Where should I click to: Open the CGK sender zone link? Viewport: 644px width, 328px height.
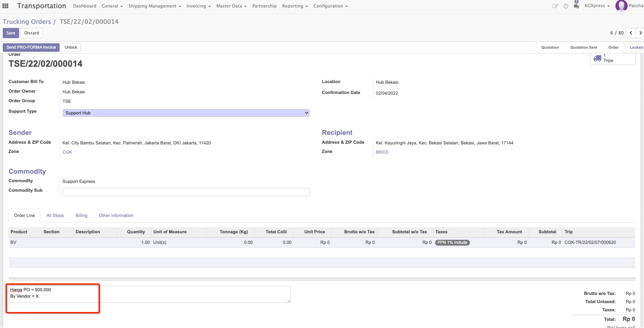click(x=67, y=152)
